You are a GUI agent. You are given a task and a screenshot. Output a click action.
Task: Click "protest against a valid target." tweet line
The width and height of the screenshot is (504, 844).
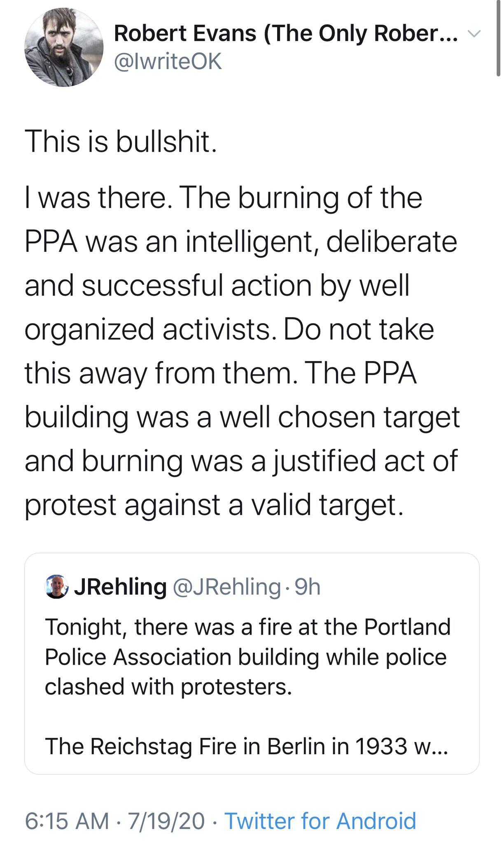pos(214,504)
